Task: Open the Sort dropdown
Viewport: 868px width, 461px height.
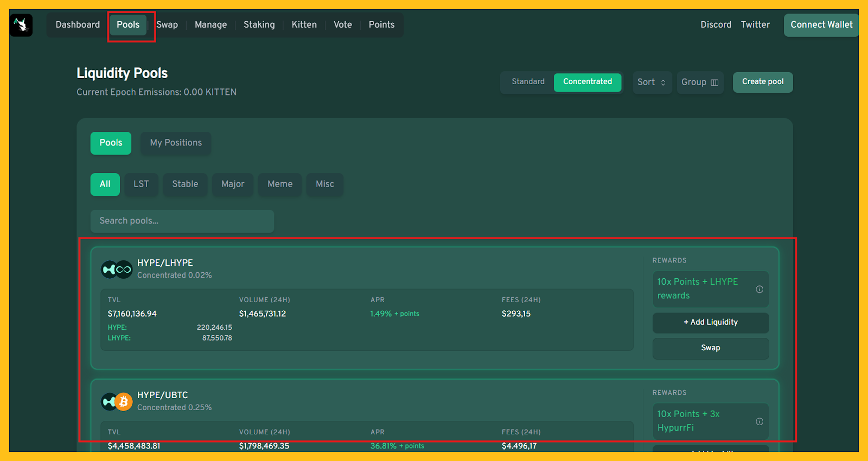Action: pos(652,82)
